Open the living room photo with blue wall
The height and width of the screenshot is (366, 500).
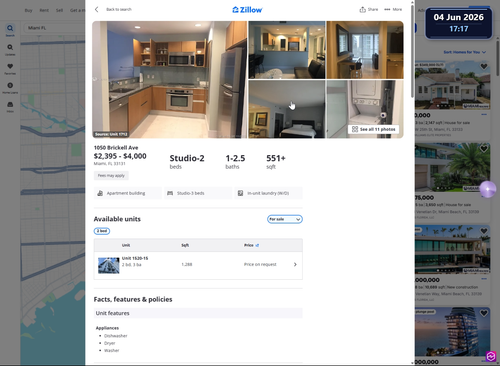[x=287, y=50]
